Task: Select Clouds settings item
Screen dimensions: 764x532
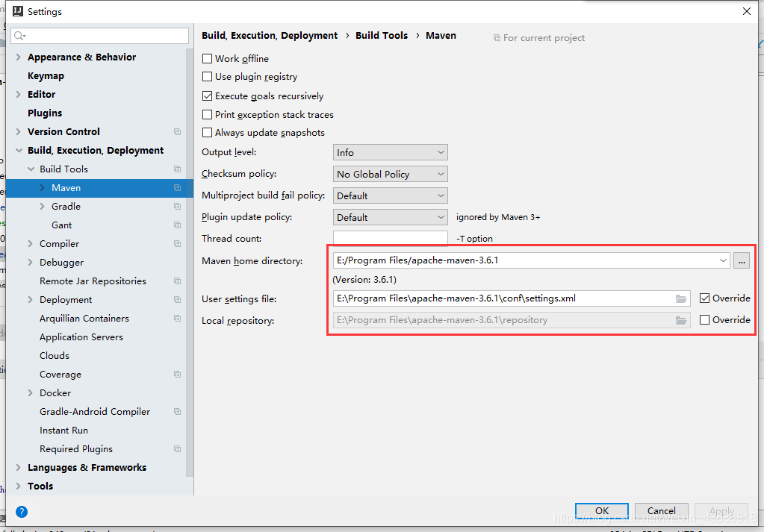Action: tap(55, 356)
